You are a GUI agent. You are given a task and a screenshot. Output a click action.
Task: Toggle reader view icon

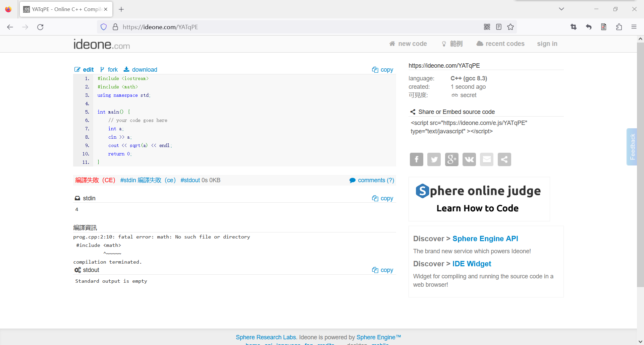499,27
